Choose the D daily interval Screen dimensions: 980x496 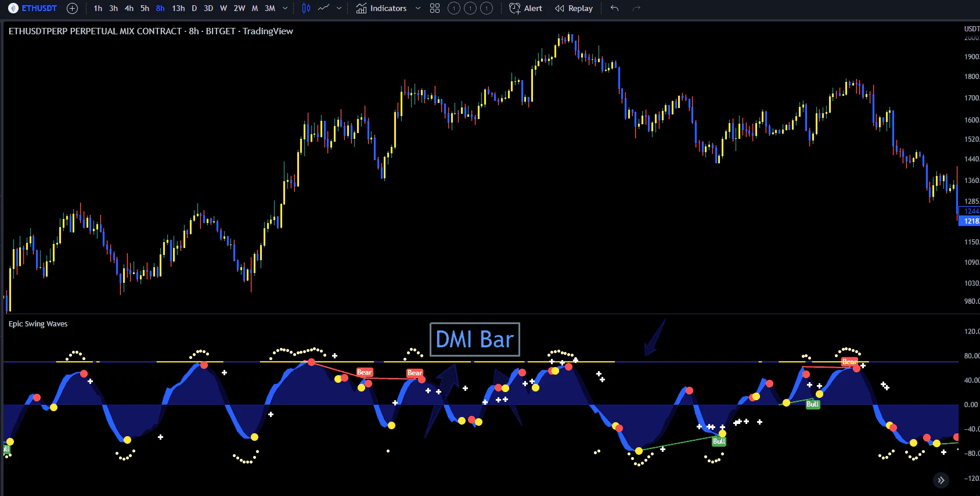tap(194, 8)
